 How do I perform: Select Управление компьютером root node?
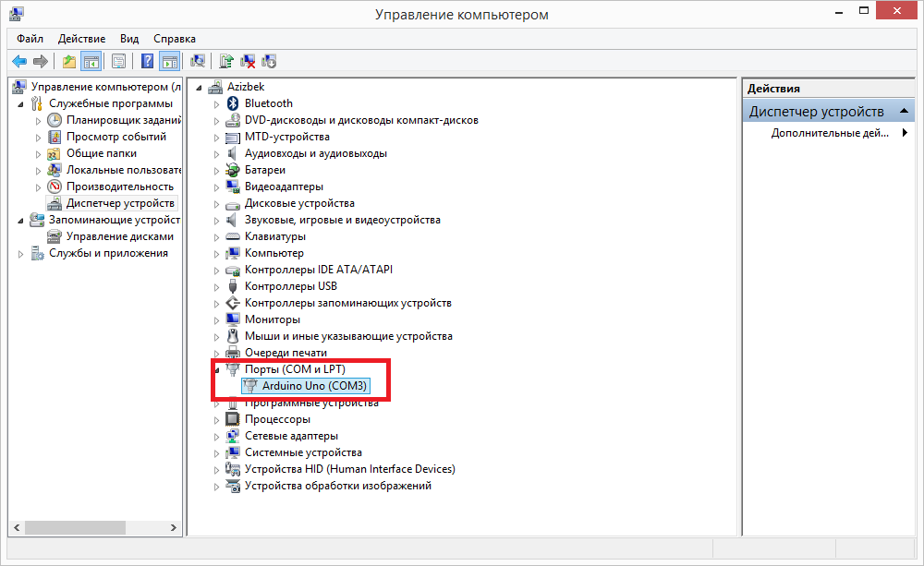tap(106, 87)
